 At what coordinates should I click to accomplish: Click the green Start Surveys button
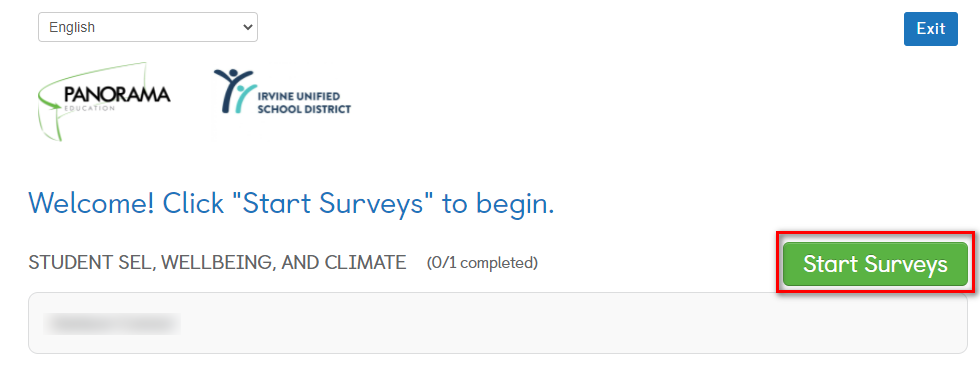875,264
